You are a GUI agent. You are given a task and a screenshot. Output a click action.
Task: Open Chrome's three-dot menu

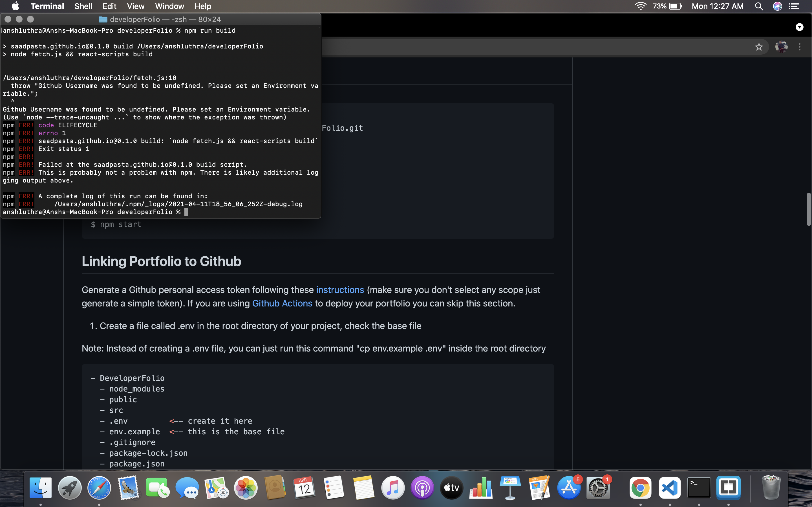click(x=800, y=46)
